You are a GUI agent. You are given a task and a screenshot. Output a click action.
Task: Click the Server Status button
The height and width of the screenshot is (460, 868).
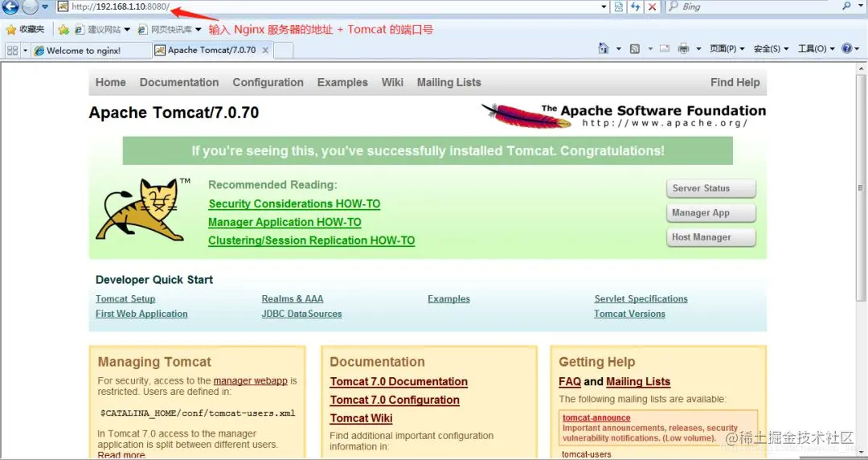click(711, 188)
